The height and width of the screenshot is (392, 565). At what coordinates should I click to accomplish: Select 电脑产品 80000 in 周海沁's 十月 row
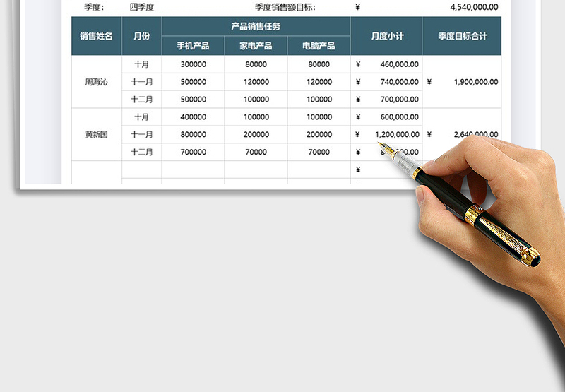pyautogui.click(x=319, y=64)
